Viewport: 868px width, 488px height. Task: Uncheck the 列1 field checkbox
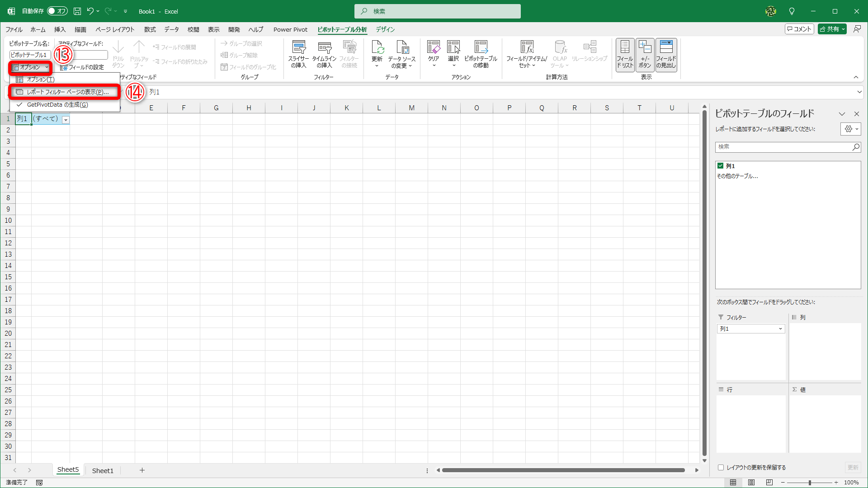(721, 166)
